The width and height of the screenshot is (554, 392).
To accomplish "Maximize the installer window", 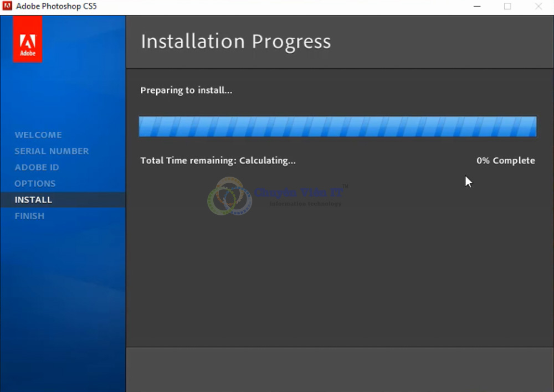I will pyautogui.click(x=507, y=7).
